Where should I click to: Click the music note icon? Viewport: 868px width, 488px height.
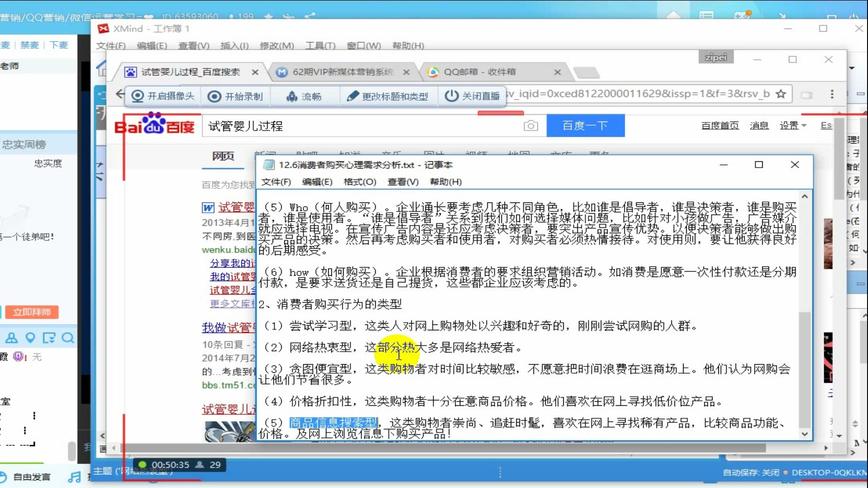[74, 477]
